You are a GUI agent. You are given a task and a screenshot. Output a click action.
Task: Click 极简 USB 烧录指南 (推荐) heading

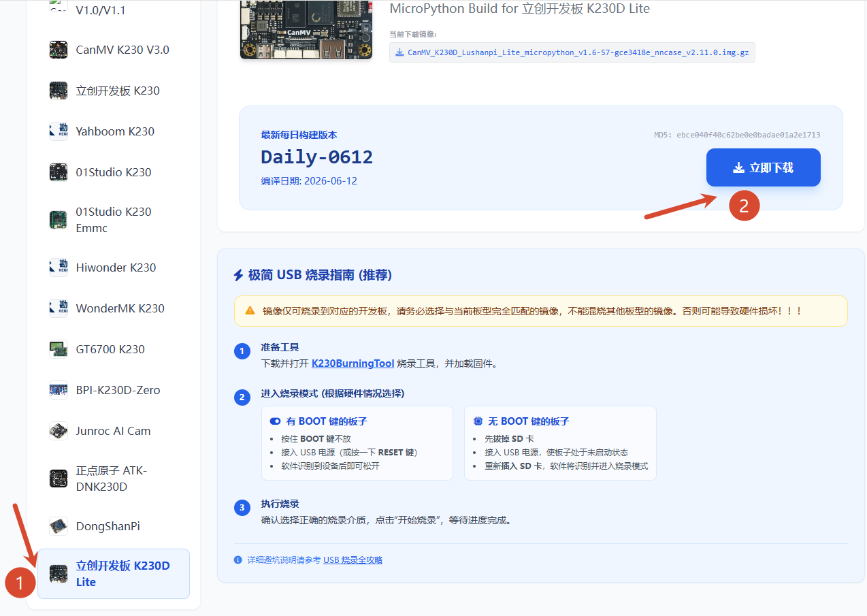[x=320, y=275]
